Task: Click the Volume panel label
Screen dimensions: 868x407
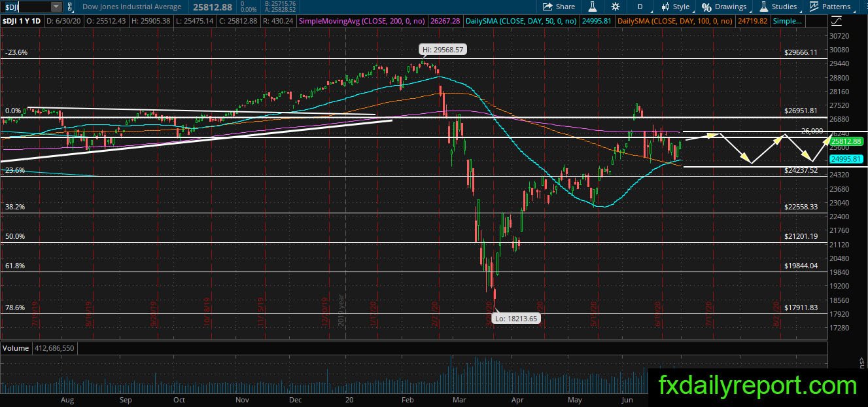Action: [14, 348]
